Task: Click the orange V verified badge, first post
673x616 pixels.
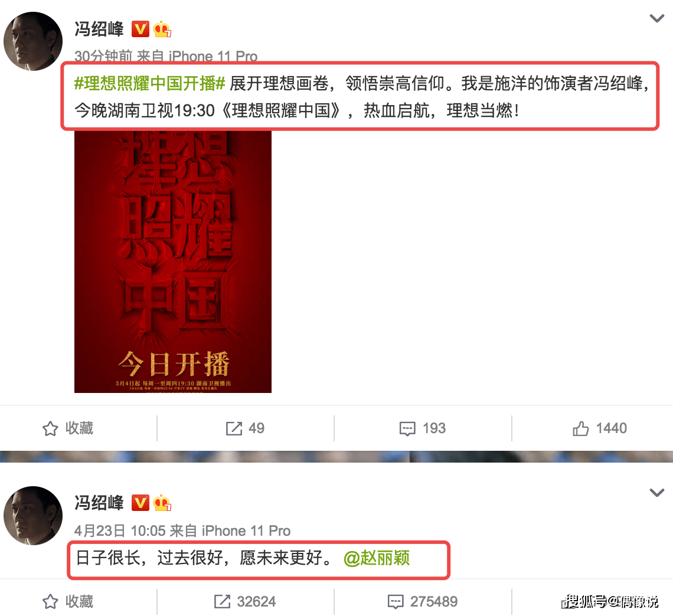Action: point(141,29)
